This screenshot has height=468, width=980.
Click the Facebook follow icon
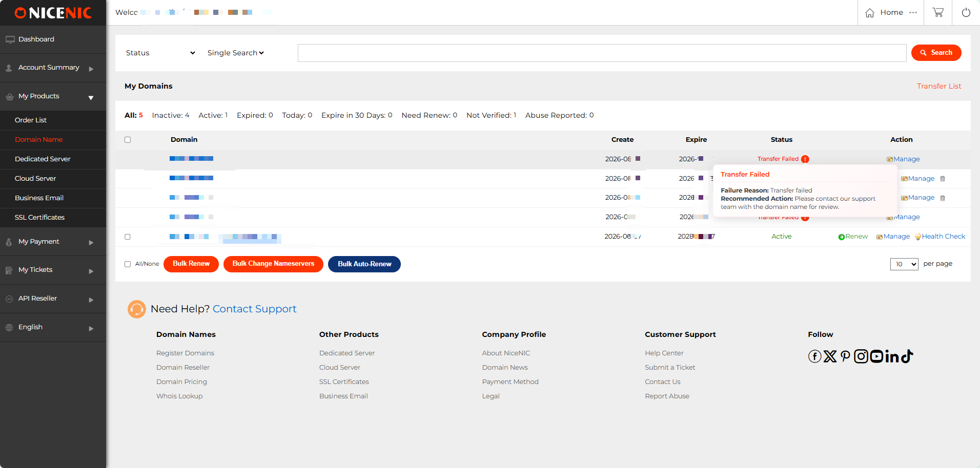(815, 356)
